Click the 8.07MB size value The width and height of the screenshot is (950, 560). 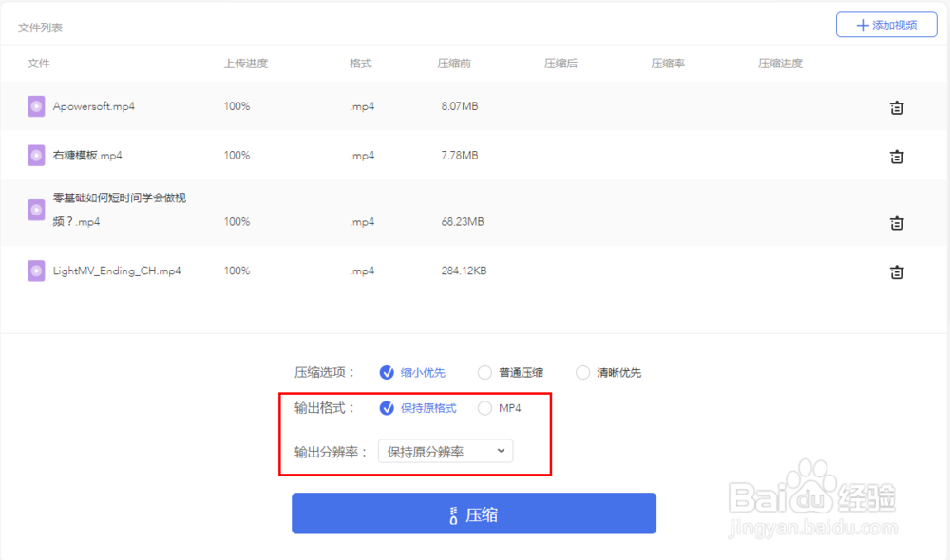click(x=460, y=106)
